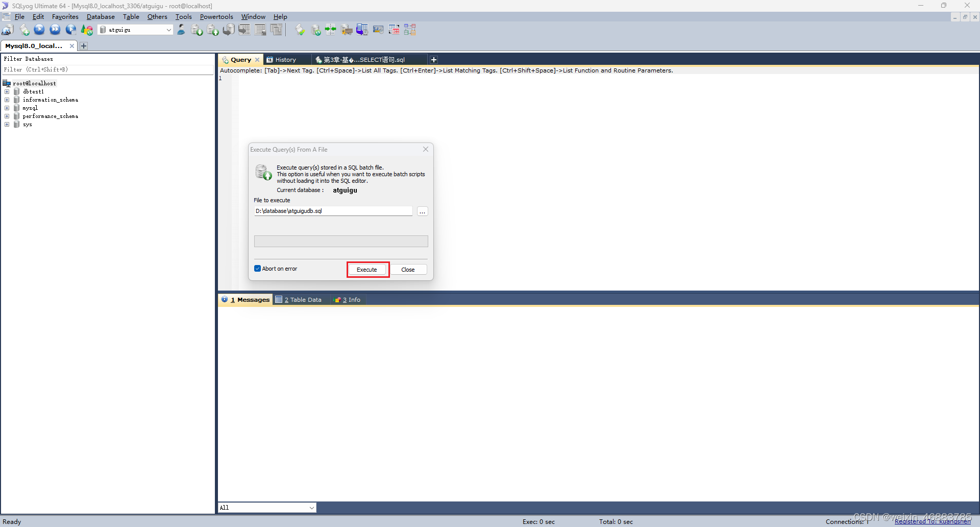Open the File menu
The width and height of the screenshot is (980, 527).
point(19,17)
